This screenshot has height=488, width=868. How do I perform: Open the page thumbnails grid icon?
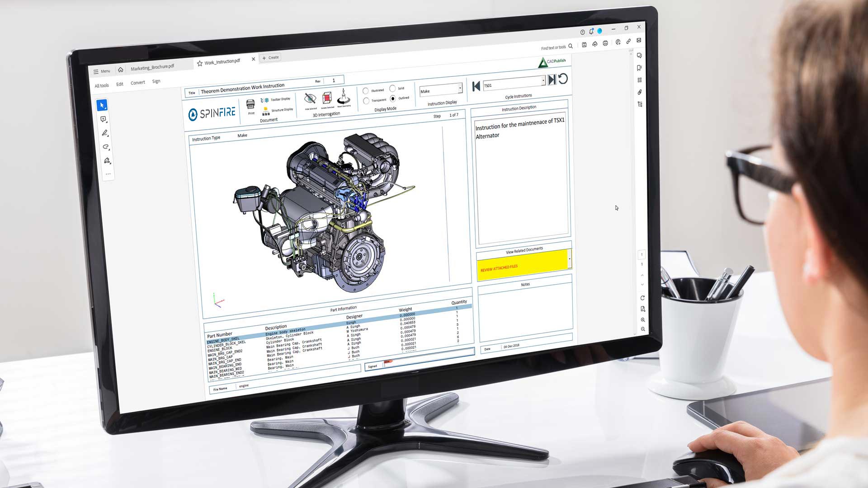pos(640,80)
